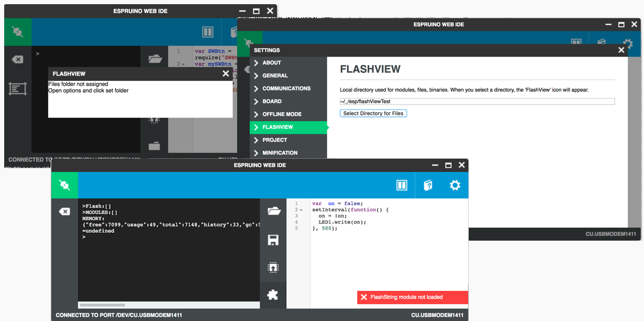Maximize the front Espruino Web IDE window
The height and width of the screenshot is (321, 644).
(x=448, y=165)
